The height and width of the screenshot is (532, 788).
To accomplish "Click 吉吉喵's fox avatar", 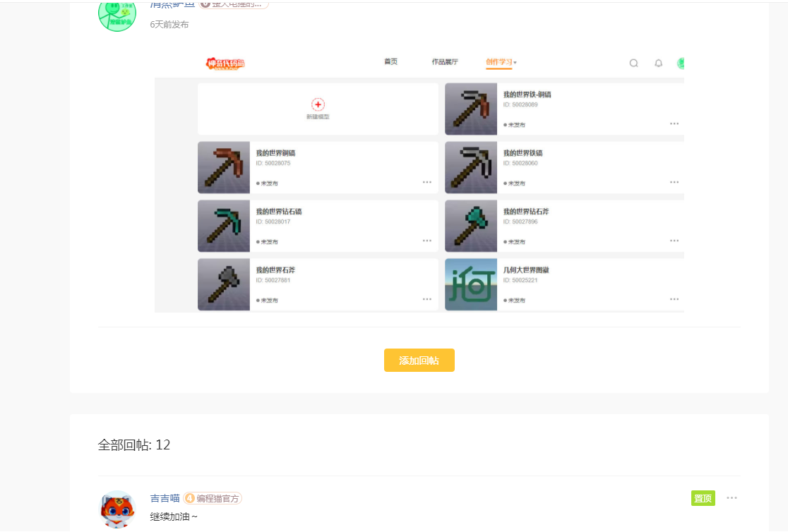I will [x=118, y=509].
